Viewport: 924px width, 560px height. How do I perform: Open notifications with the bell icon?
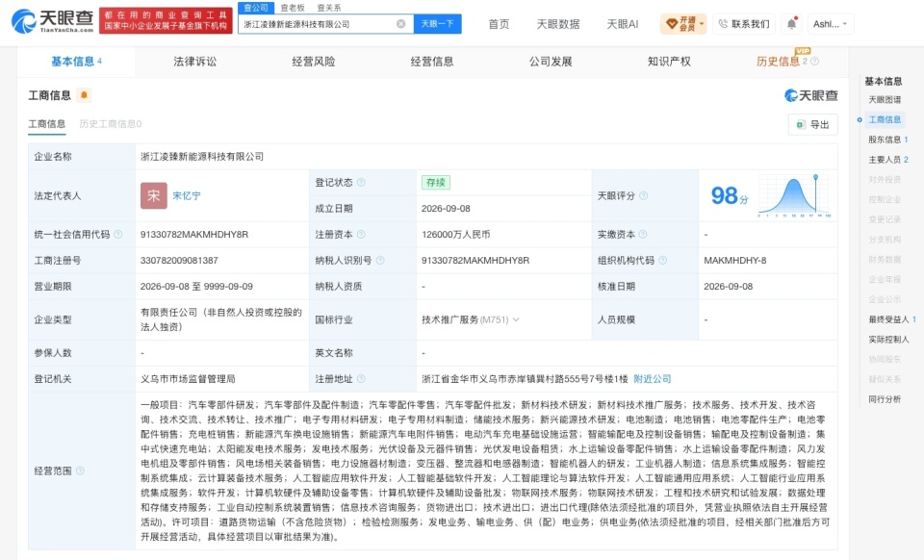tap(791, 24)
